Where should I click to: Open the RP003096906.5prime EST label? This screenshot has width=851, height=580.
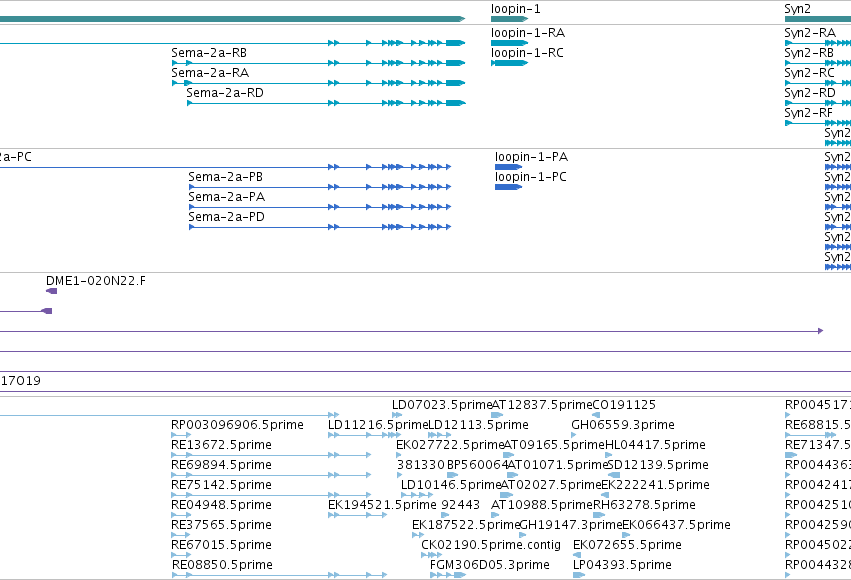tap(237, 425)
